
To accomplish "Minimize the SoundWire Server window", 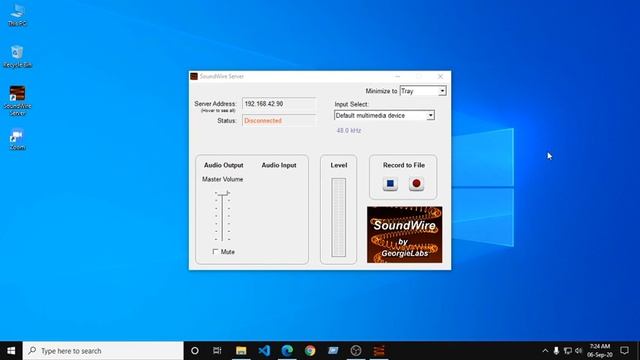I will (x=397, y=76).
